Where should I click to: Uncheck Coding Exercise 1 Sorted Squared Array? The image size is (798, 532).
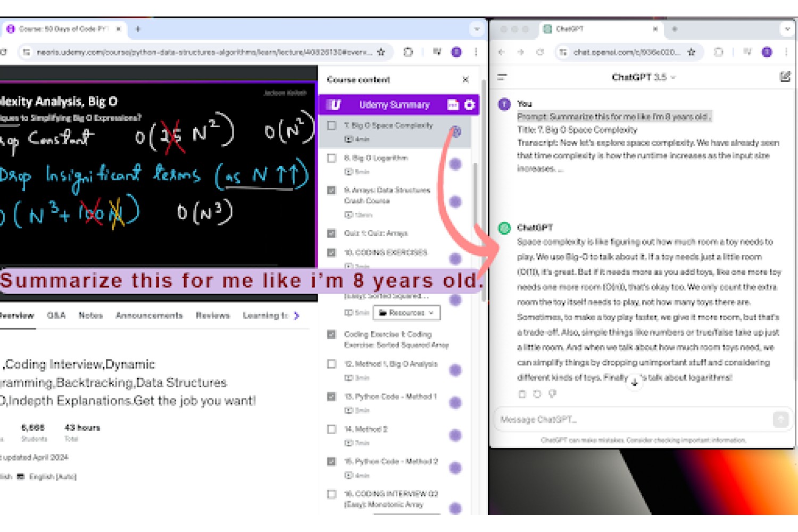point(332,335)
